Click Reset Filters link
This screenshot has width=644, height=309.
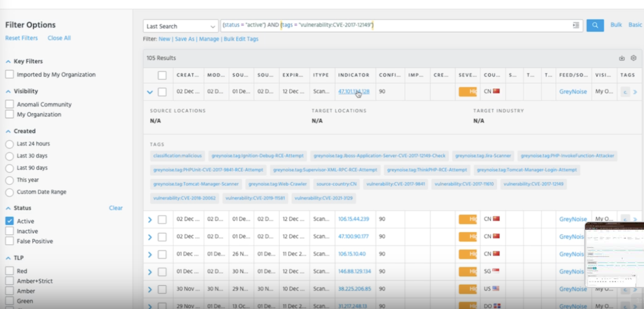click(21, 38)
